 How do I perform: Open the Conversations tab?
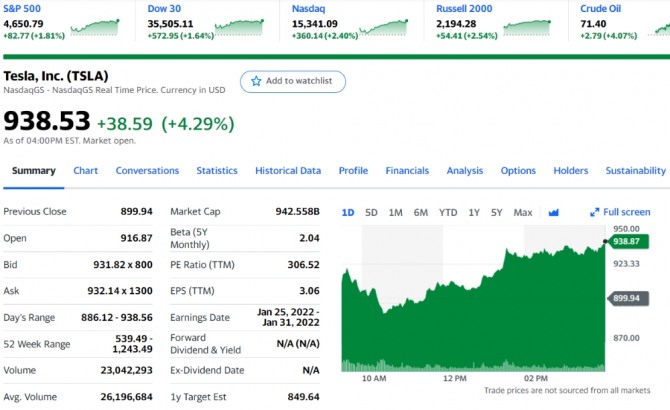[147, 171]
